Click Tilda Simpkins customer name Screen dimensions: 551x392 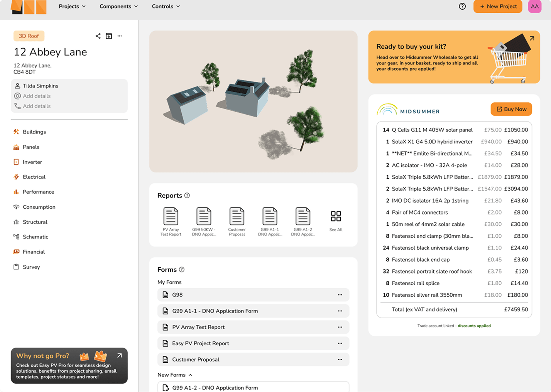coord(41,86)
